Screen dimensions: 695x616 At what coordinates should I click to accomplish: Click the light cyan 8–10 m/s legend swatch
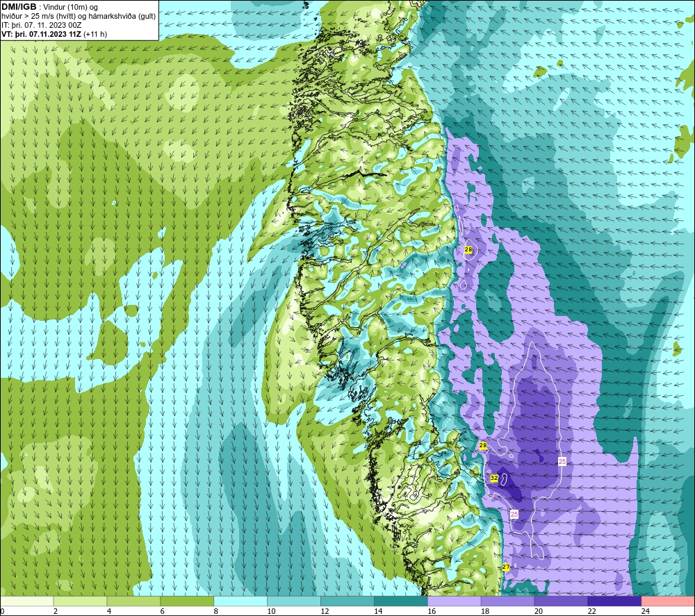pyautogui.click(x=240, y=601)
